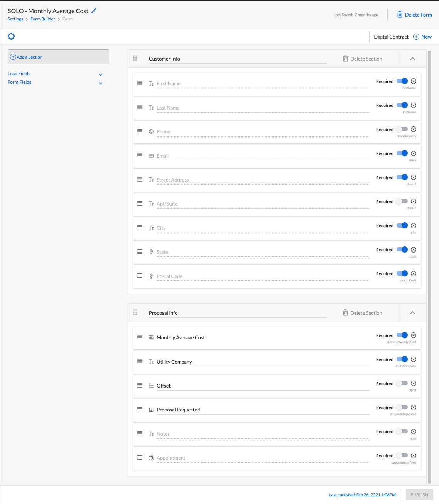Click the vertical scrollbar on the right
The height and width of the screenshot is (504, 439).
pyautogui.click(x=429, y=266)
